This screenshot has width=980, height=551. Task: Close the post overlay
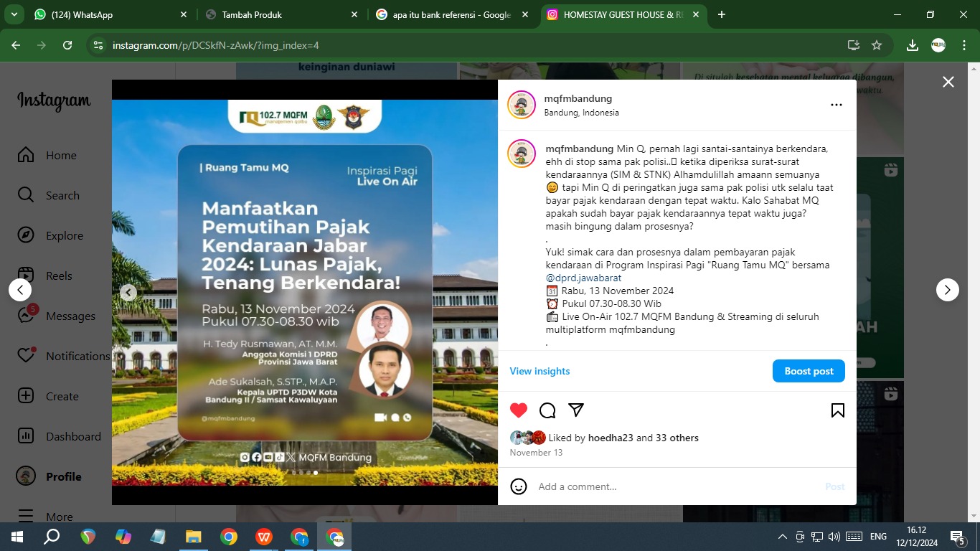coord(948,82)
